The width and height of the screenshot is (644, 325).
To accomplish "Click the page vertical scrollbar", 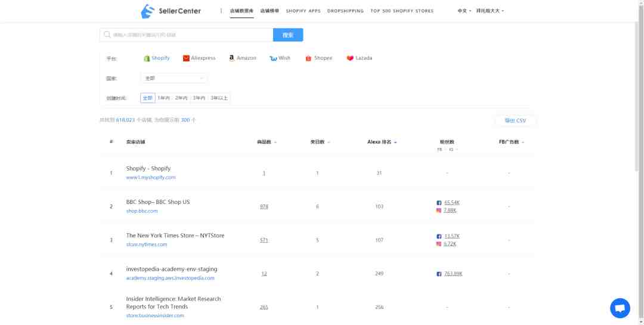I will (640, 162).
